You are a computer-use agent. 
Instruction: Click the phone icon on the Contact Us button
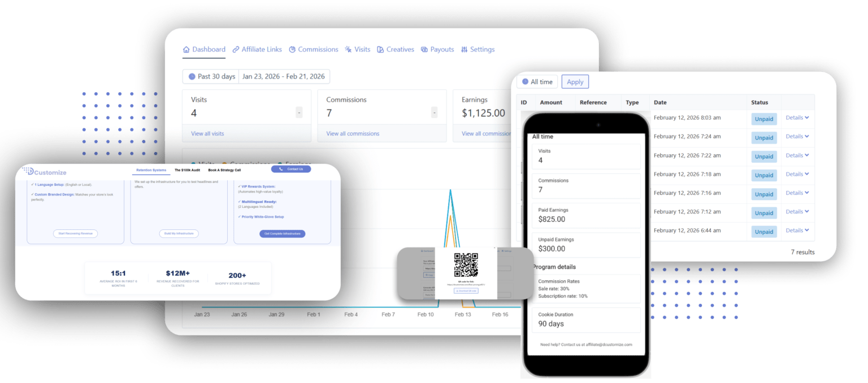[280, 169]
